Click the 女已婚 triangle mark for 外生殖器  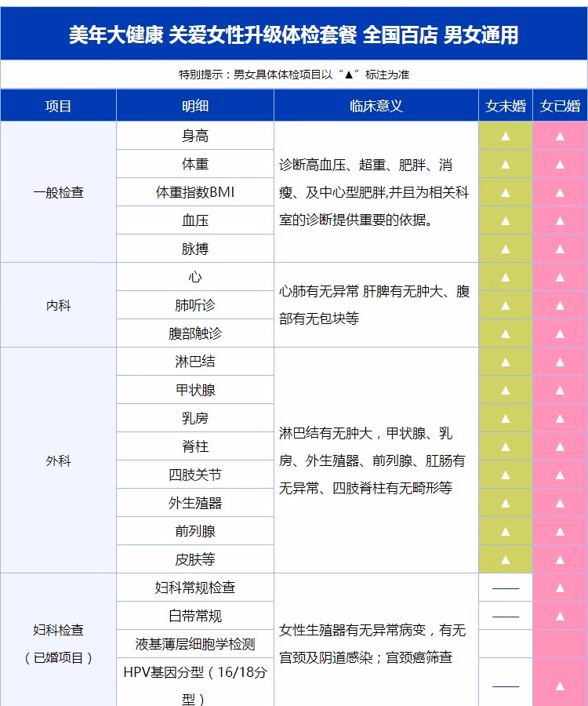(x=560, y=504)
